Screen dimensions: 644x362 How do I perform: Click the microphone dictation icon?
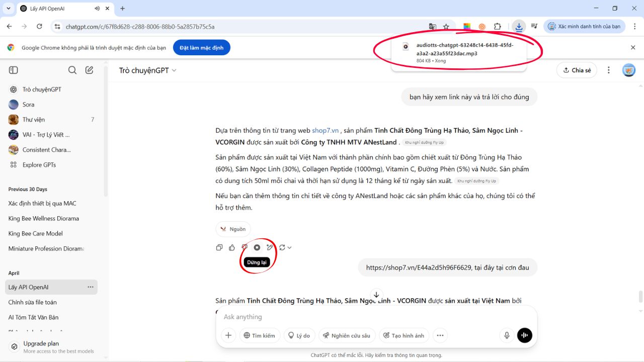[507, 335]
